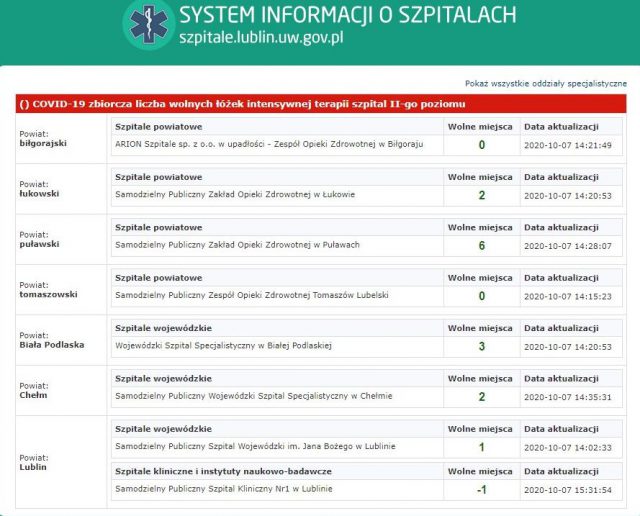Image resolution: width=640 pixels, height=516 pixels.
Task: Click Wojewódzki Szpital Specjalistyczny w Chełmie name
Action: coord(253,396)
